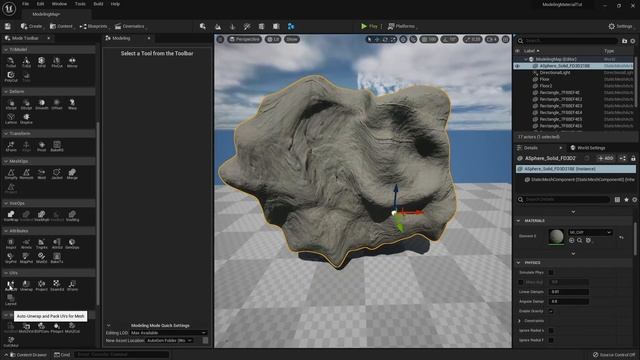
Task: Open the Platforms menu button
Action: (401, 26)
